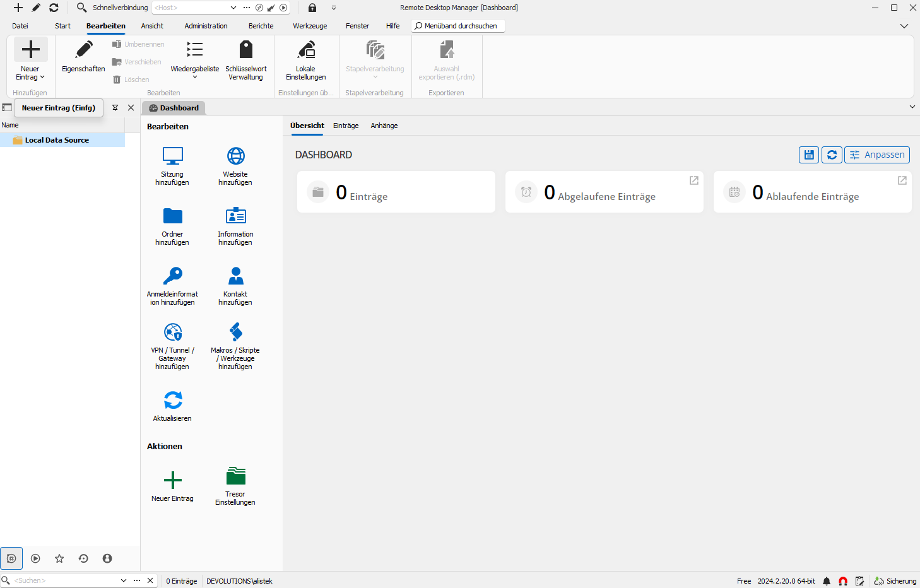
Task: Switch to the Einträge dashboard tab
Action: click(346, 126)
